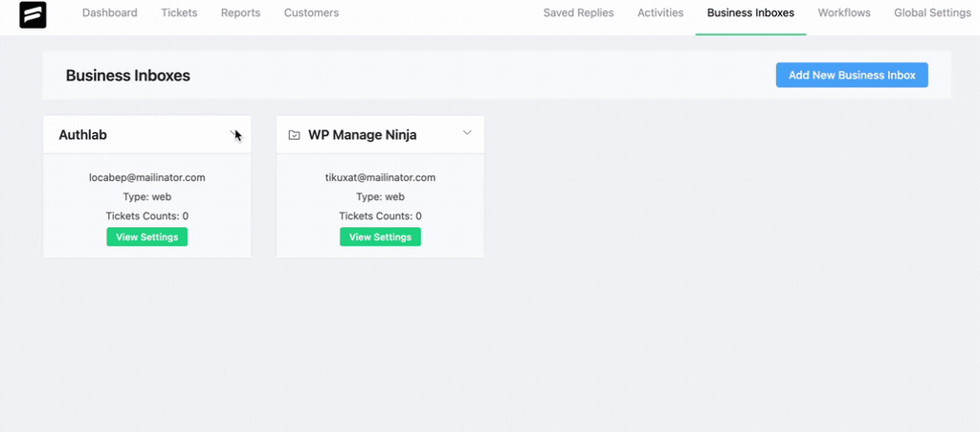Click the Authlab card title
This screenshot has width=980, height=432.
pos(82,135)
